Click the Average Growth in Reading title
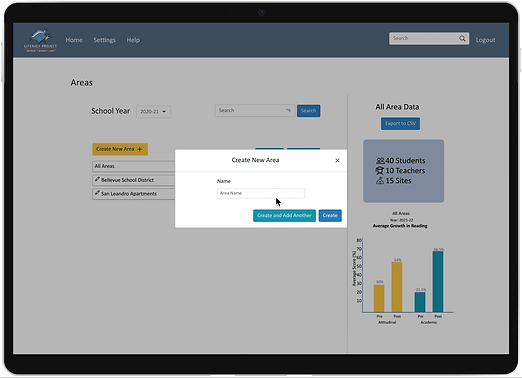The height and width of the screenshot is (378, 522). (400, 226)
